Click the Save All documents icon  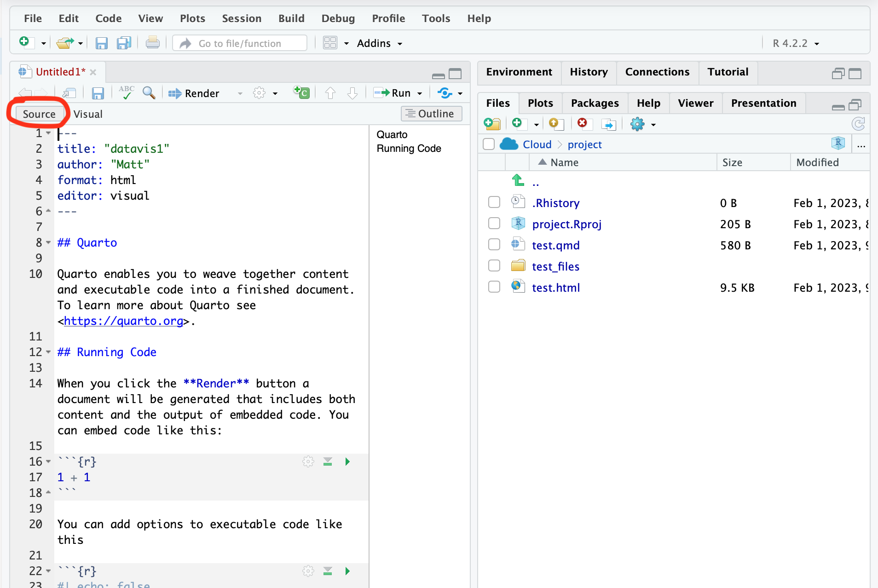click(x=124, y=43)
